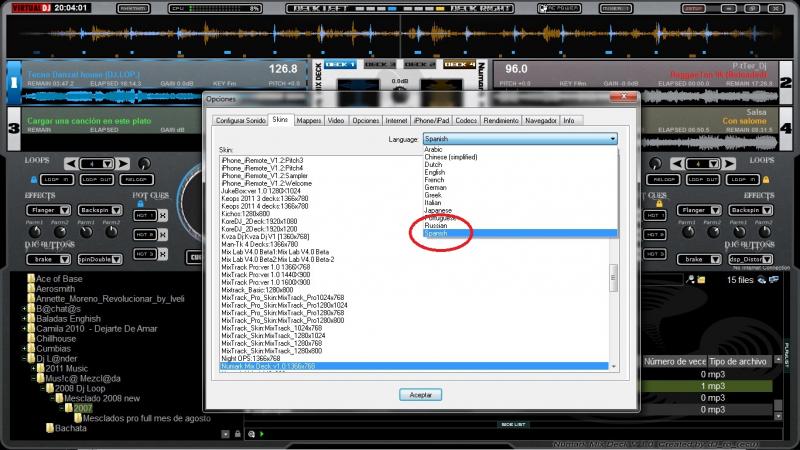Viewport: 800px width, 450px height.
Task: Toggle left deck blue loop lock
Action: click(x=34, y=180)
